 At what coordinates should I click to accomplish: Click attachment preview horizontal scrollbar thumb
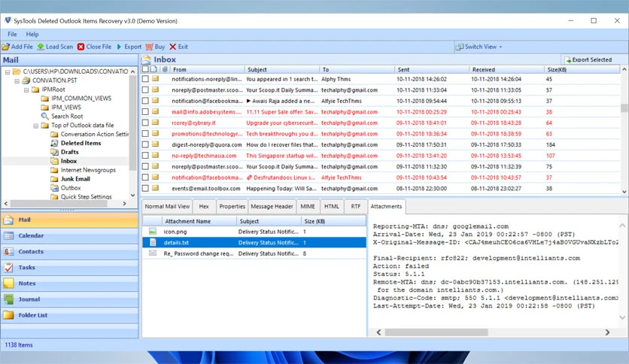pyautogui.click(x=436, y=332)
